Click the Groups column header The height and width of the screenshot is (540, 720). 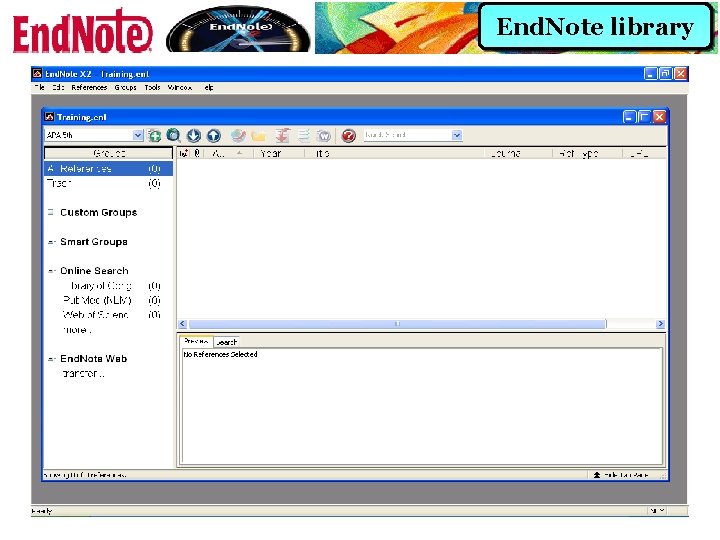coord(108,153)
